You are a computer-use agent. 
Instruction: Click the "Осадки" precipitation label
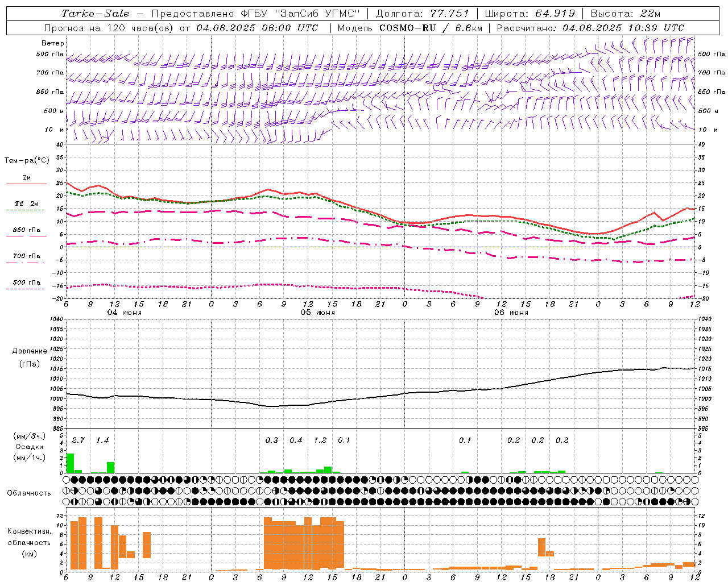(x=30, y=447)
